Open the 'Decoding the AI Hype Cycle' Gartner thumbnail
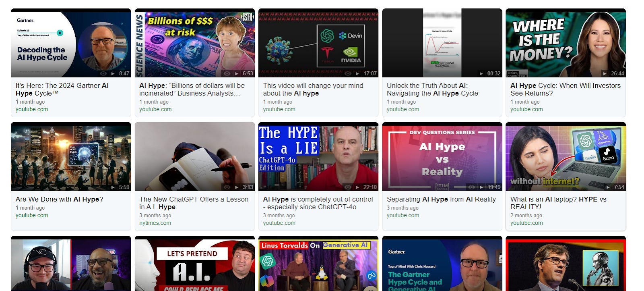644x291 pixels. coord(71,43)
